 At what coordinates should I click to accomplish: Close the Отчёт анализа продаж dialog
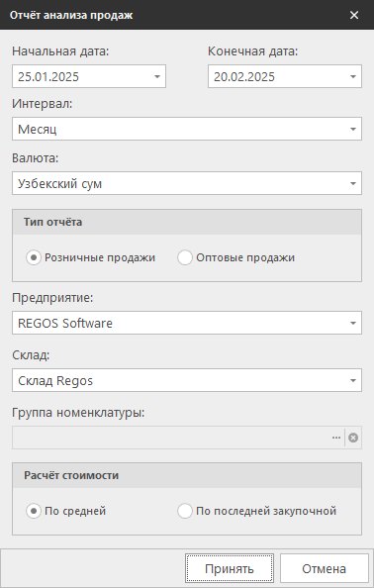pyautogui.click(x=354, y=15)
